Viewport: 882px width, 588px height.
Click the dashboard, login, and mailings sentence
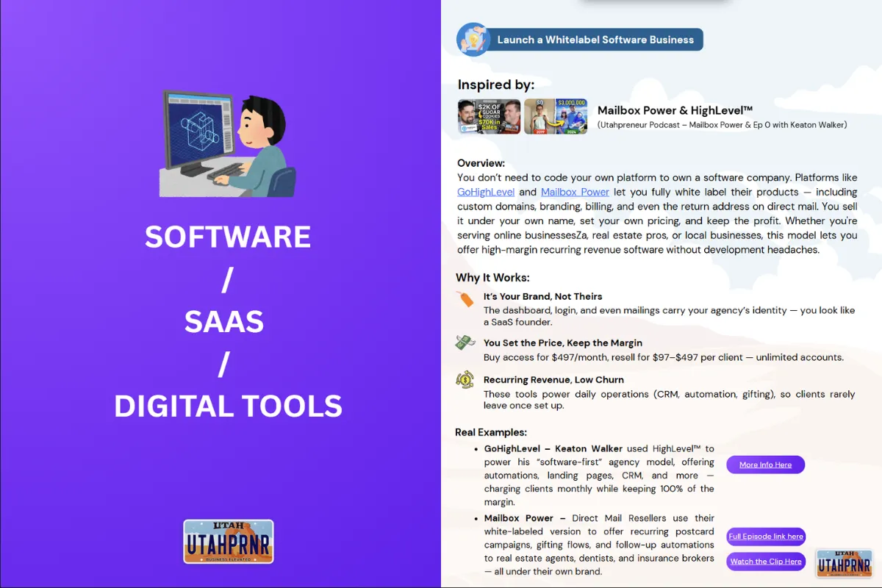(670, 316)
